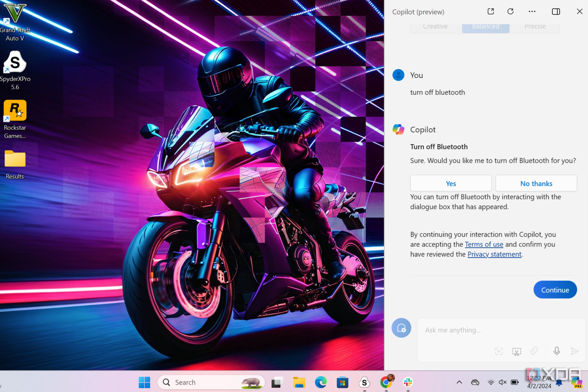Refresh the Copilot conversation
Screen dimensions: 588x392
pos(511,12)
